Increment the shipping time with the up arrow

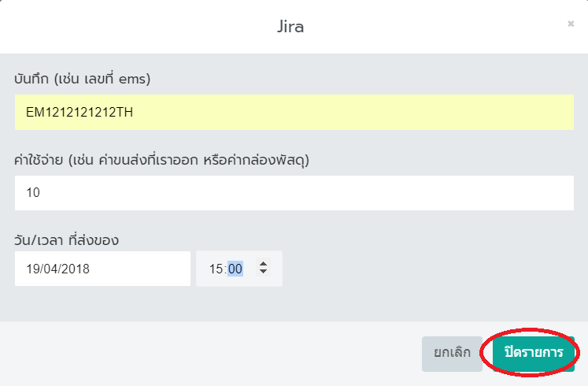(263, 264)
